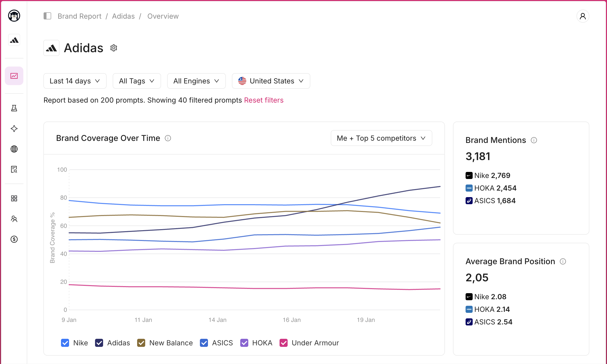Click the 16 Jan x-axis label
Screen dimensions: 607x364
(x=292, y=320)
